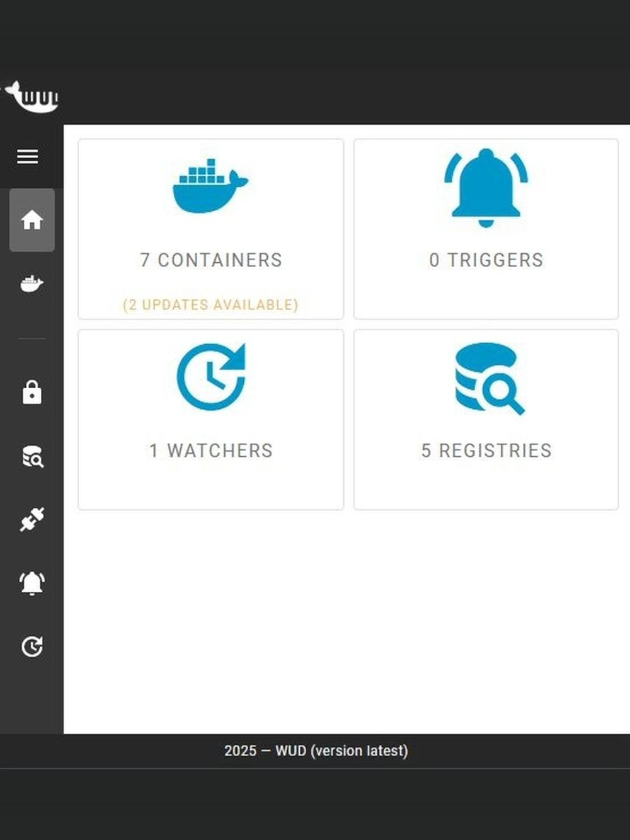Go to Home in the sidebar
Screen dimensions: 630x840
pyautogui.click(x=32, y=220)
